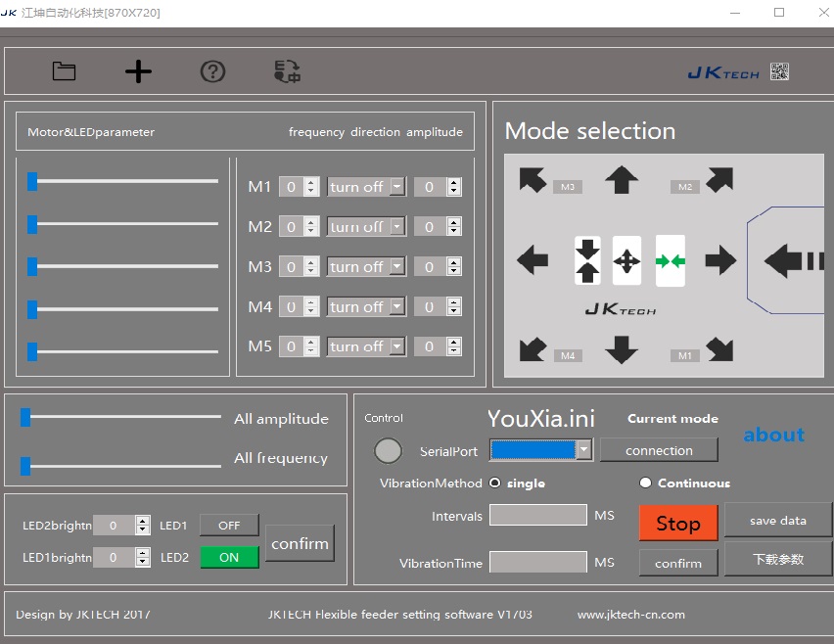Click the YouXia.ini file name
Screen dimensions: 834x644
pyautogui.click(x=541, y=419)
